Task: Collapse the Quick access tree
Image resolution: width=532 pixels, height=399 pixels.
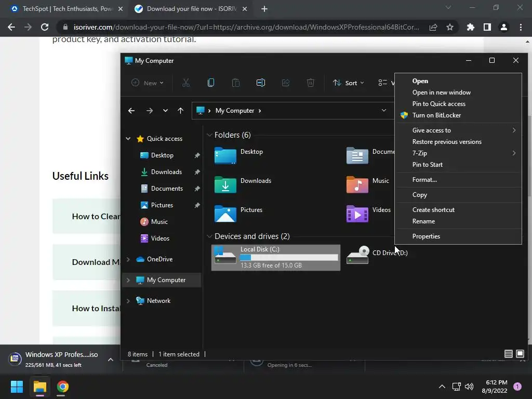Action: [128, 138]
